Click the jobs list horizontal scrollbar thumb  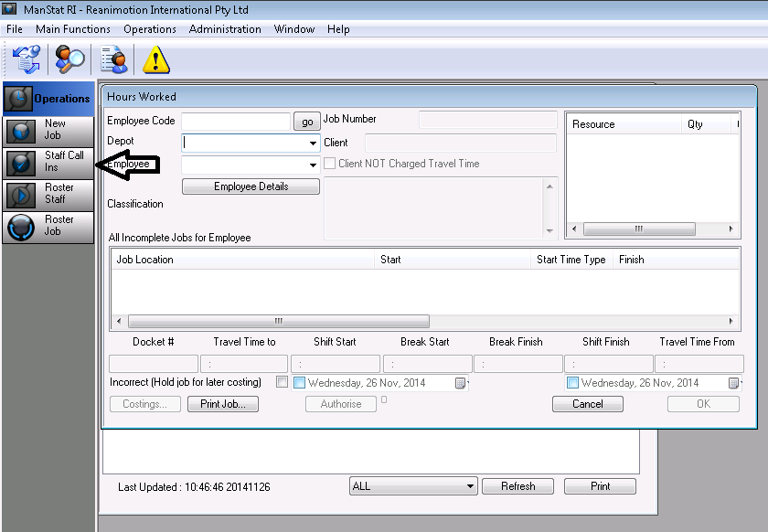click(x=279, y=322)
